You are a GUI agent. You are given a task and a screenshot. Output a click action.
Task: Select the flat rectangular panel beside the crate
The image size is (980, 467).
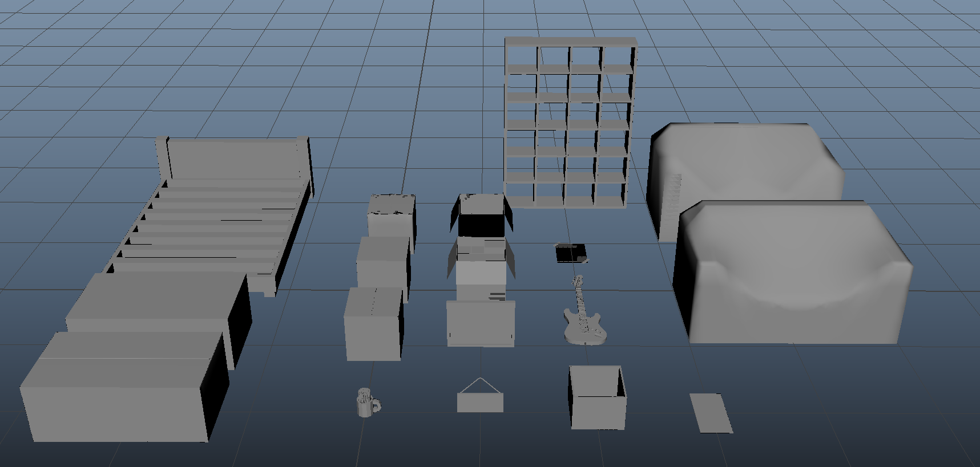[711, 413]
